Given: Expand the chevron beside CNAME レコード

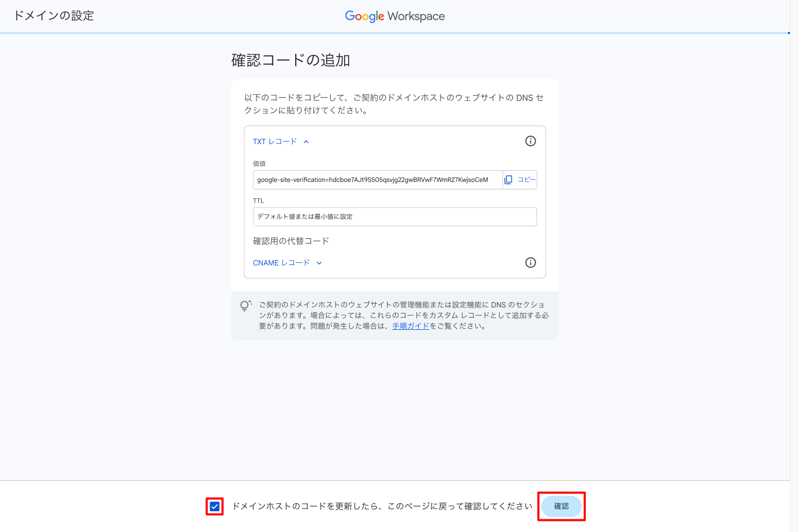Looking at the screenshot, I should [x=319, y=263].
